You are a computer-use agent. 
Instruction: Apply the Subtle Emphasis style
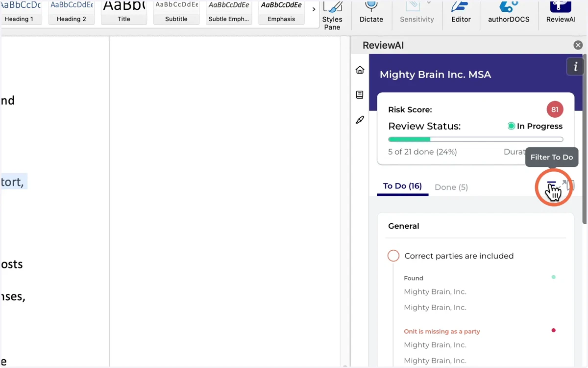click(229, 13)
